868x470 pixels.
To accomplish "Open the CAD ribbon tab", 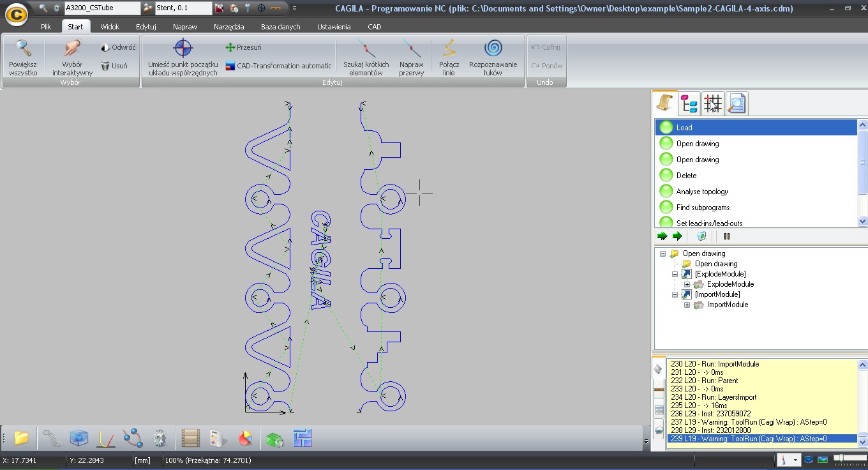I will pos(375,27).
